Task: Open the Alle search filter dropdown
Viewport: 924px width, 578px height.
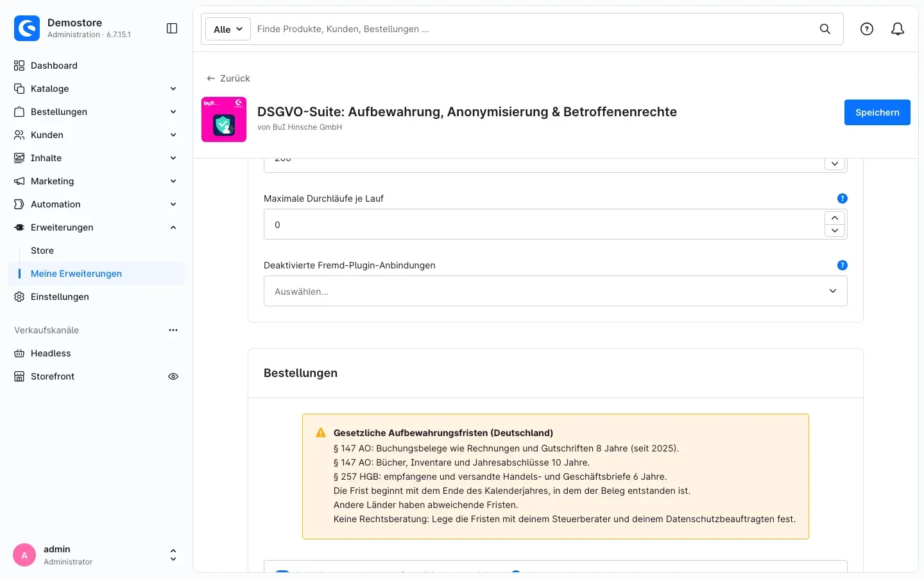Action: [x=228, y=29]
